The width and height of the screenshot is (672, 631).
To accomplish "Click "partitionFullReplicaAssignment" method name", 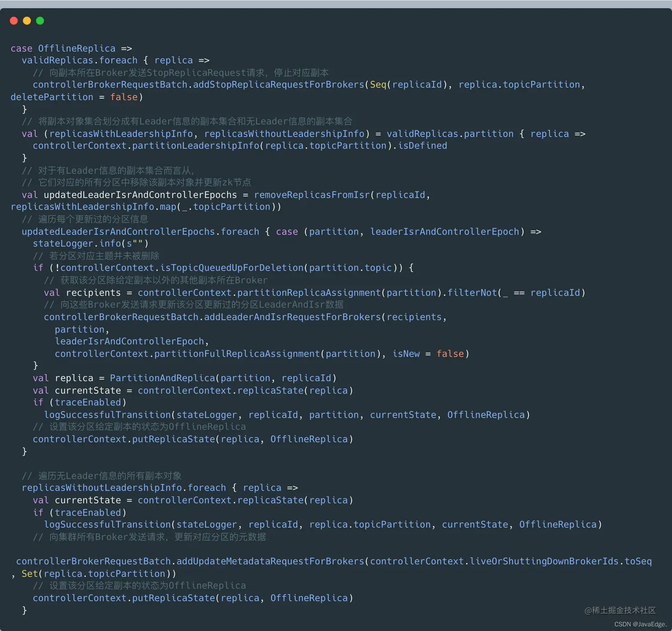I will (237, 354).
